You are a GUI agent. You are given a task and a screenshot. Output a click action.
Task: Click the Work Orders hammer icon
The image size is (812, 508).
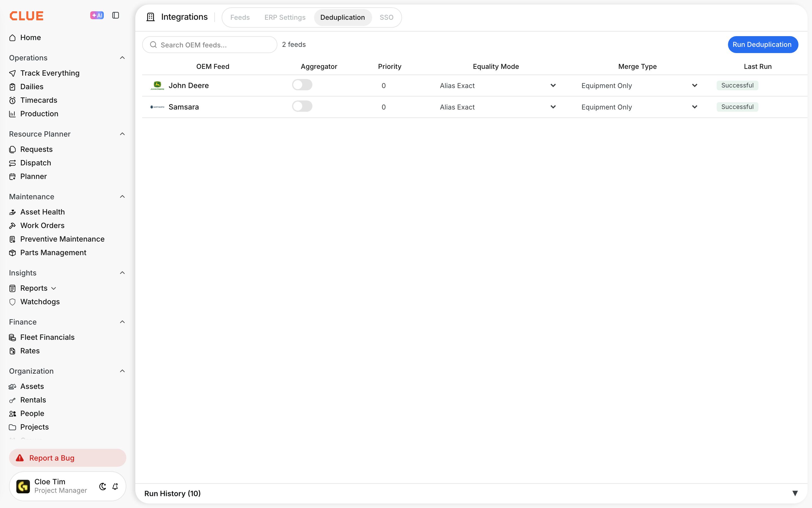point(12,225)
